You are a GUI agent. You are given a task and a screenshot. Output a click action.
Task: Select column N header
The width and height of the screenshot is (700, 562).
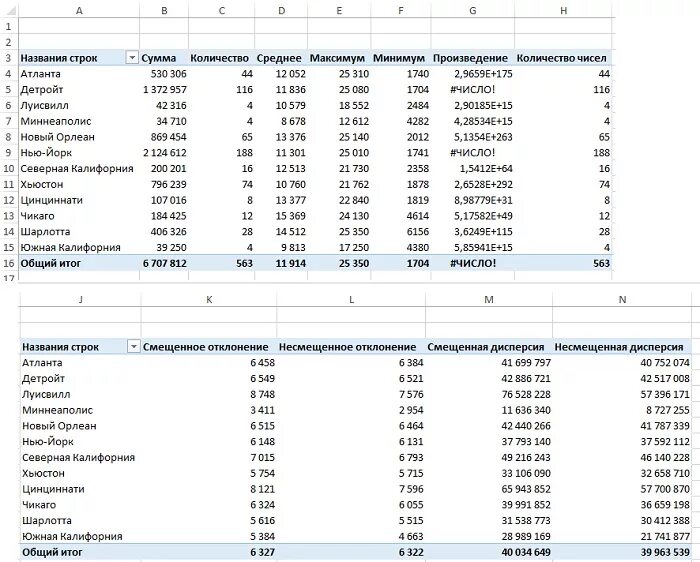tap(622, 300)
